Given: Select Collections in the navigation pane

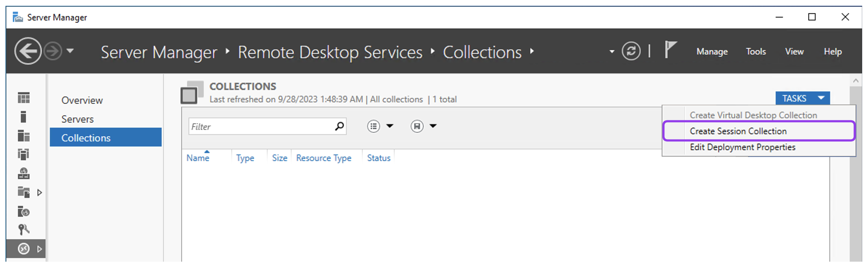Looking at the screenshot, I should tap(106, 137).
